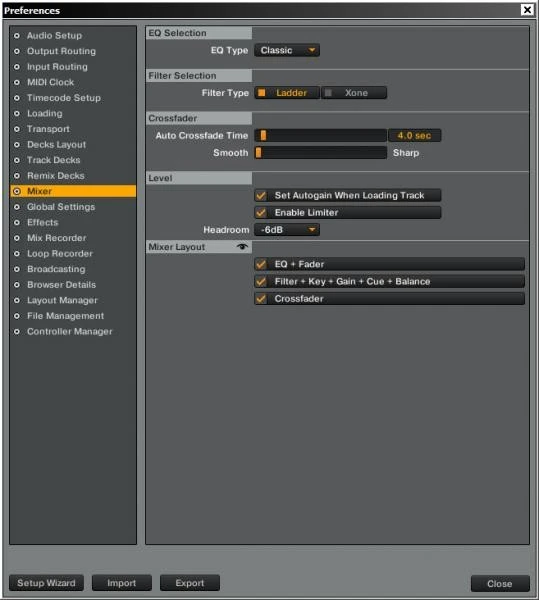Select the Xone filter type
Screen dimensions: 539x600
(x=354, y=93)
